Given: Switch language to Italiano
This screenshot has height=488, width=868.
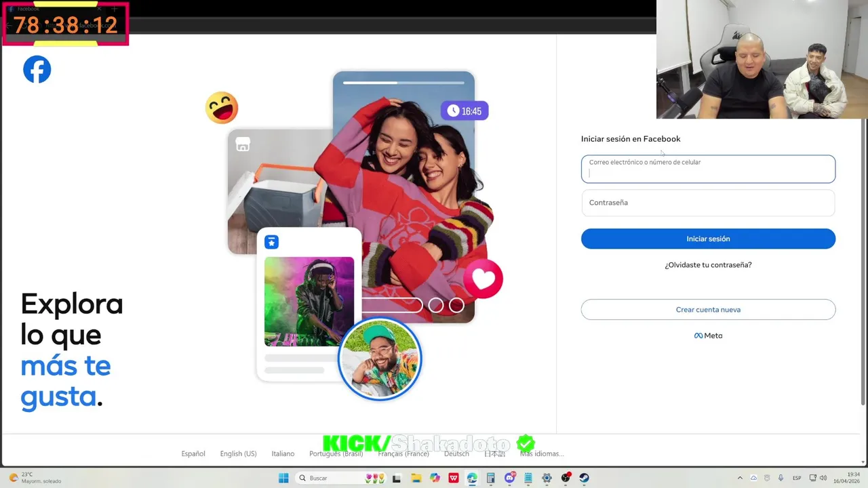Looking at the screenshot, I should 283,453.
